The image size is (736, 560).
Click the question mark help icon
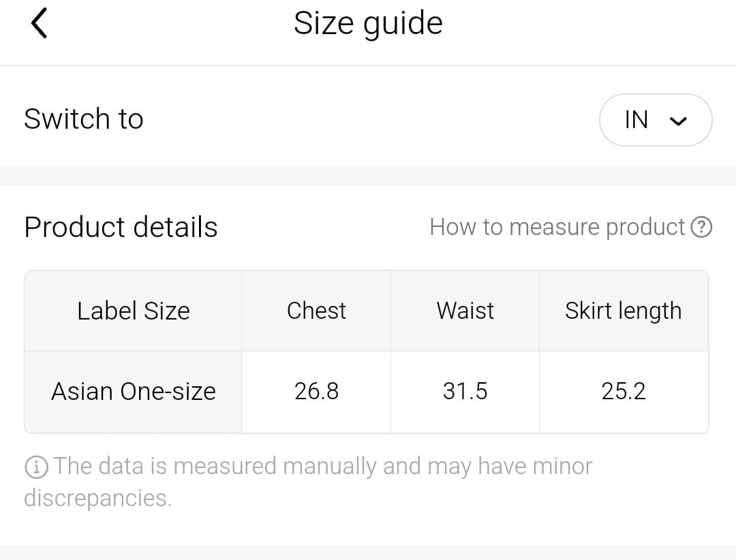pos(701,227)
